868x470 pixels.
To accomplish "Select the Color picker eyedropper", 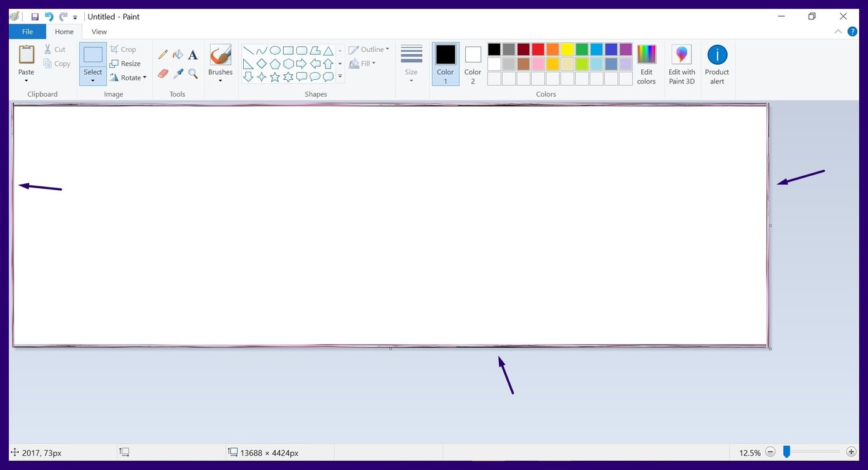I will click(x=178, y=73).
